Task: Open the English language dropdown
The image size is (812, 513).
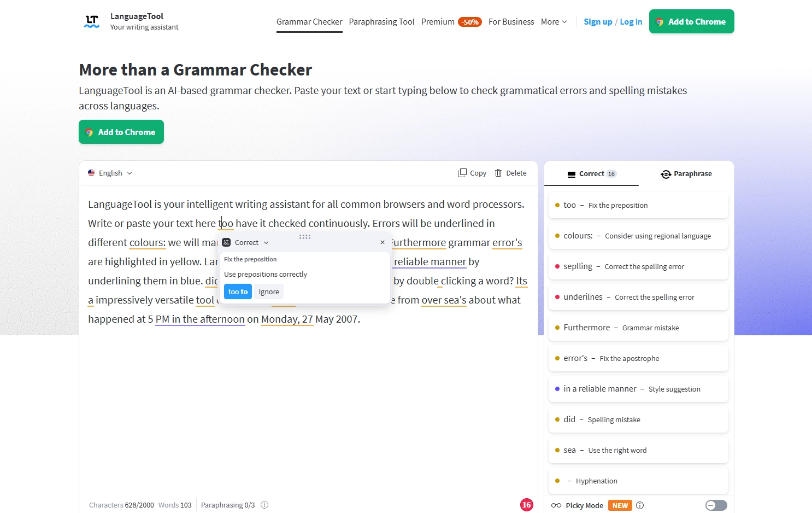Action: click(x=110, y=173)
